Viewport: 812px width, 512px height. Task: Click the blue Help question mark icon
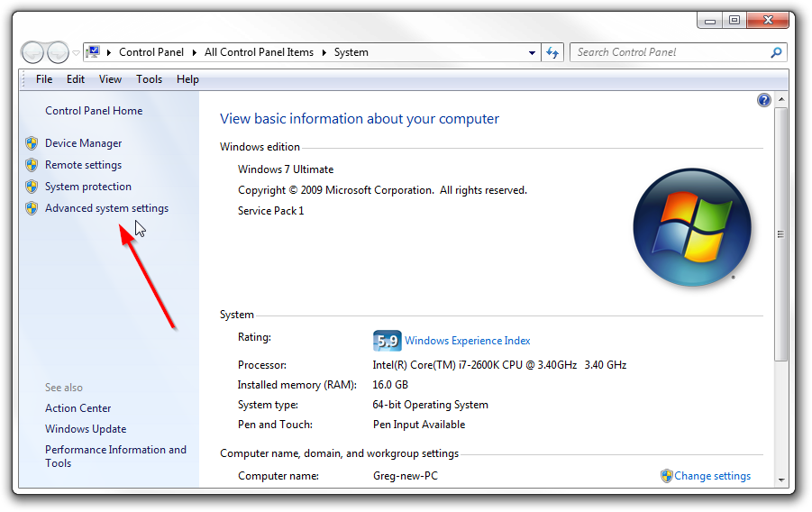pos(764,100)
